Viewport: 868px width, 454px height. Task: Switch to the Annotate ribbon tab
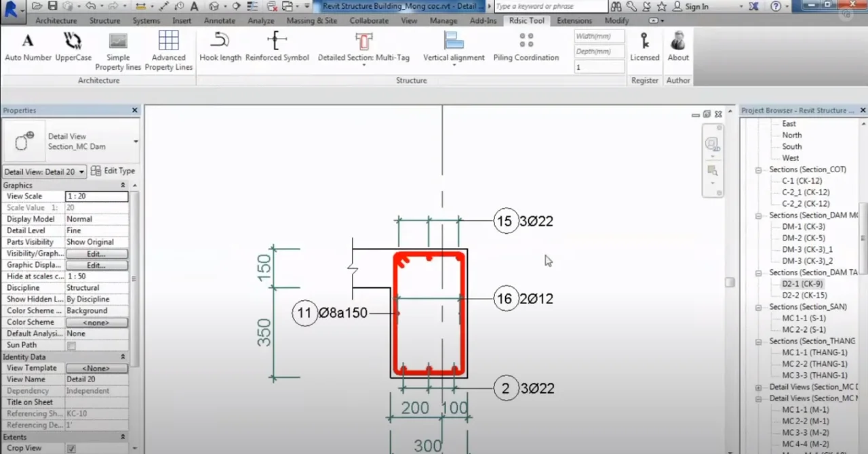tap(219, 20)
